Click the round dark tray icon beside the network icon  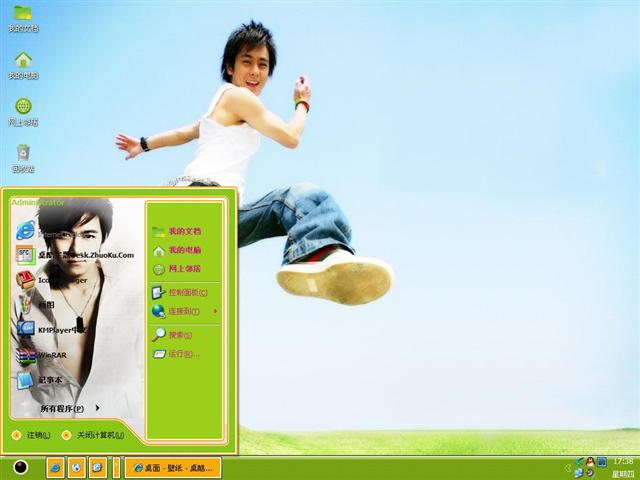pos(590,473)
